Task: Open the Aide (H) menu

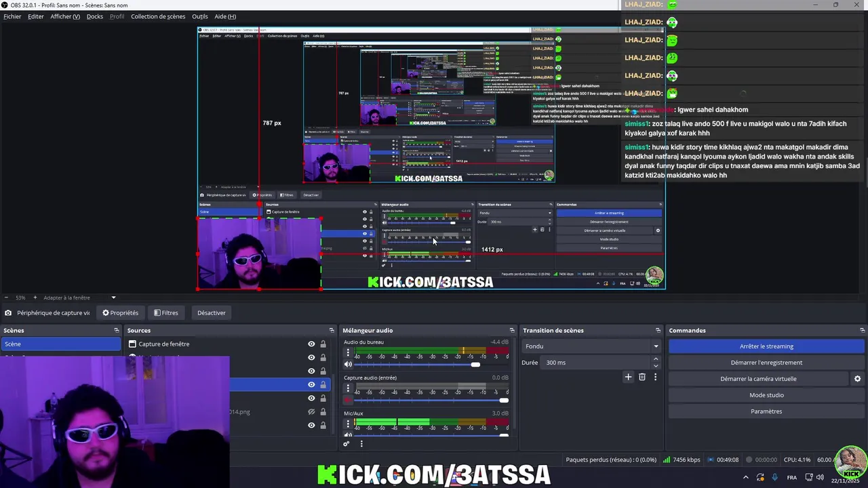Action: click(225, 16)
